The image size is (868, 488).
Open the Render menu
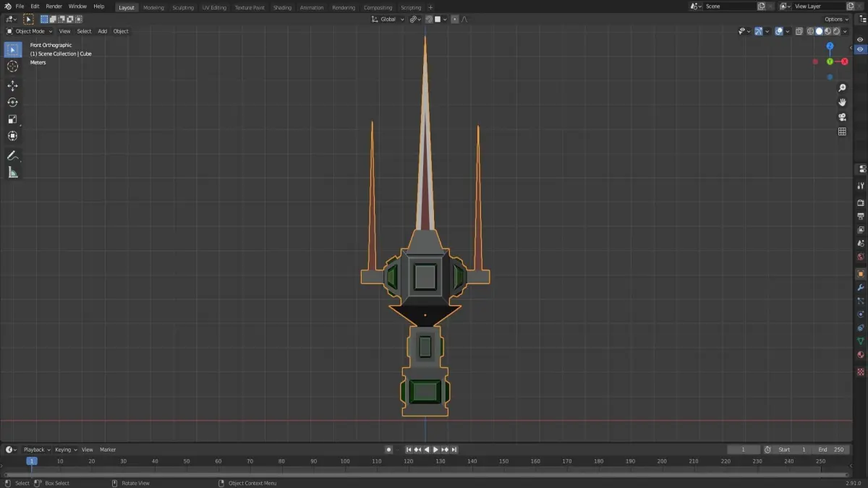54,7
